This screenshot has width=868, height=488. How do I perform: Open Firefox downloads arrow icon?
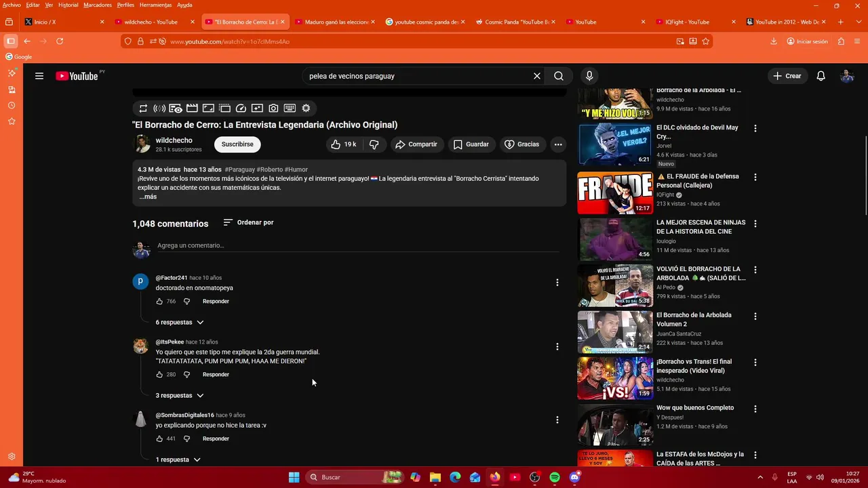[x=774, y=41]
